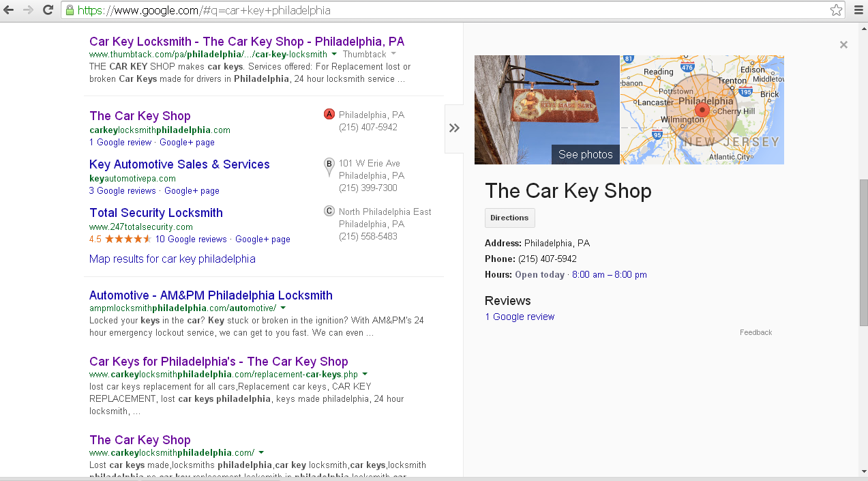Click the browser back arrow
This screenshot has height=481, width=868.
tap(9, 10)
